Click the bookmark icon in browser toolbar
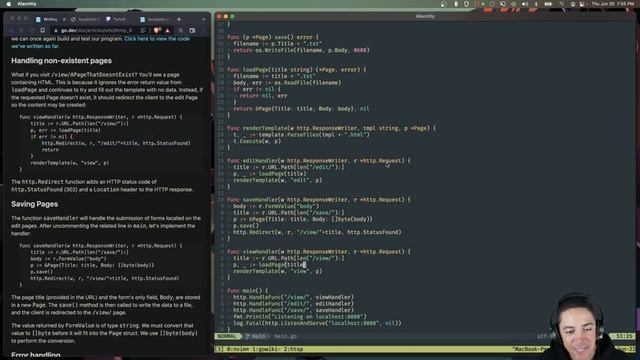640x360 pixels. 42,30
